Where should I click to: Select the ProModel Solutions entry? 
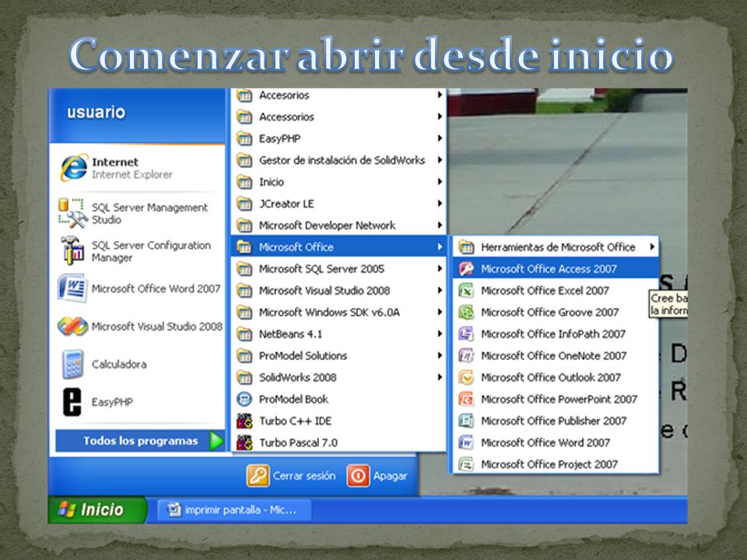338,355
